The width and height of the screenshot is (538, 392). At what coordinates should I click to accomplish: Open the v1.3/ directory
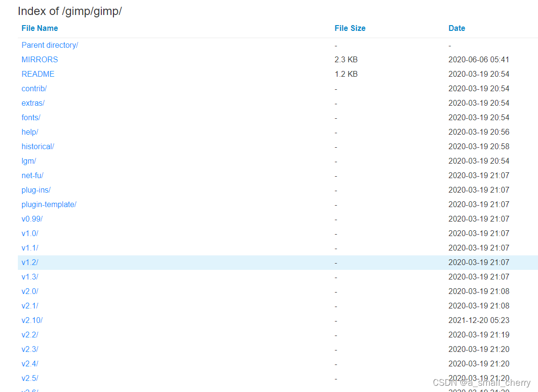click(30, 277)
